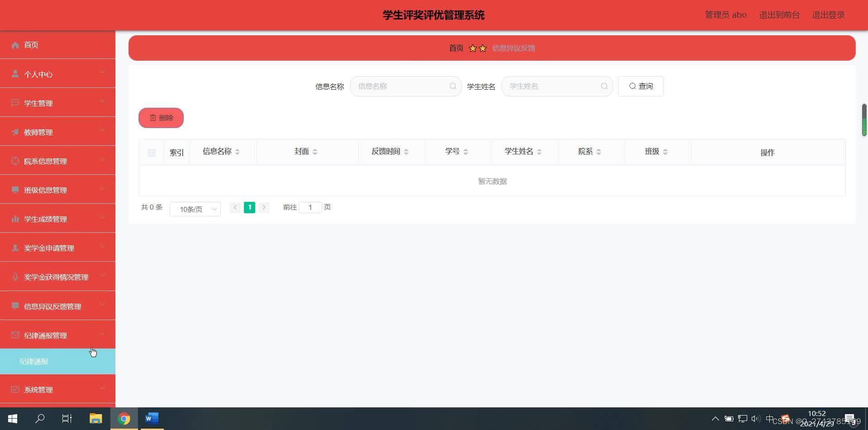The height and width of the screenshot is (430, 868).
Task: Focus the 信息名称 search input
Action: (x=405, y=86)
